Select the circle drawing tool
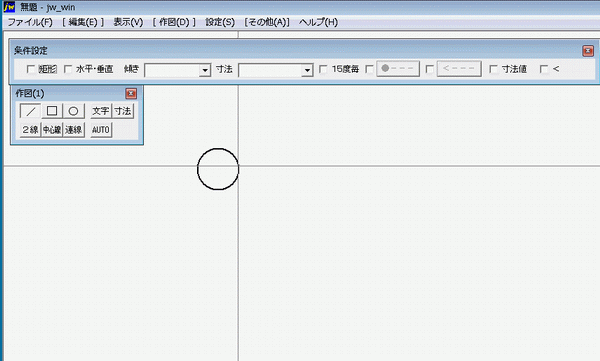 pos(73,111)
